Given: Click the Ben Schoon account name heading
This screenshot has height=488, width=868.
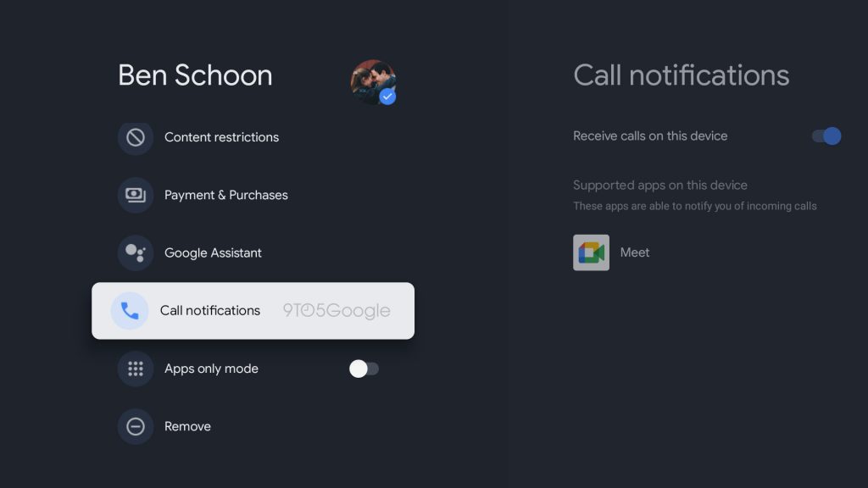Looking at the screenshot, I should pyautogui.click(x=195, y=75).
